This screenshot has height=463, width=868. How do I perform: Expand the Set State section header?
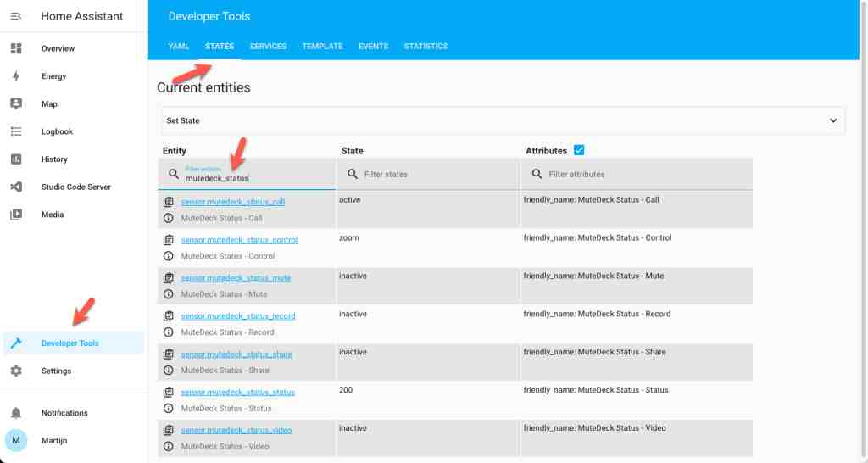point(503,120)
